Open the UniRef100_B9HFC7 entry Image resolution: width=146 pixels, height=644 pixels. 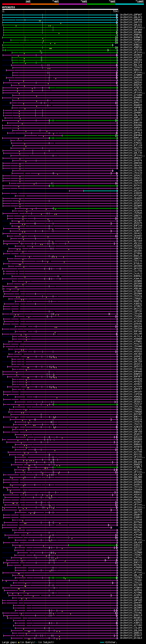[x=131, y=120]
